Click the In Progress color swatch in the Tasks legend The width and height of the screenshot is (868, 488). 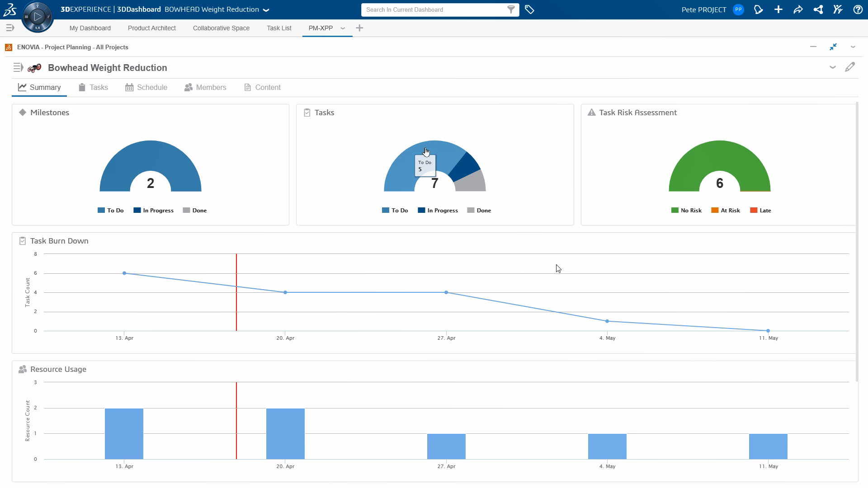[x=421, y=211]
